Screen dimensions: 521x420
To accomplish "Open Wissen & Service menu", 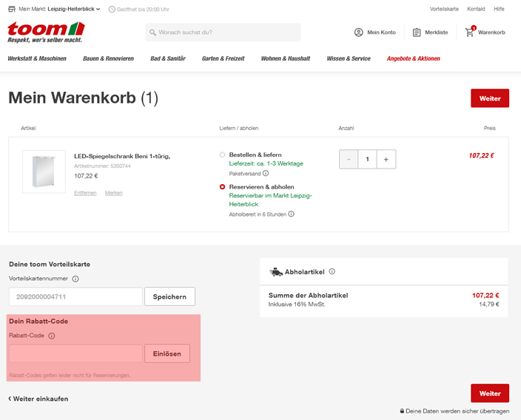I will tap(349, 58).
